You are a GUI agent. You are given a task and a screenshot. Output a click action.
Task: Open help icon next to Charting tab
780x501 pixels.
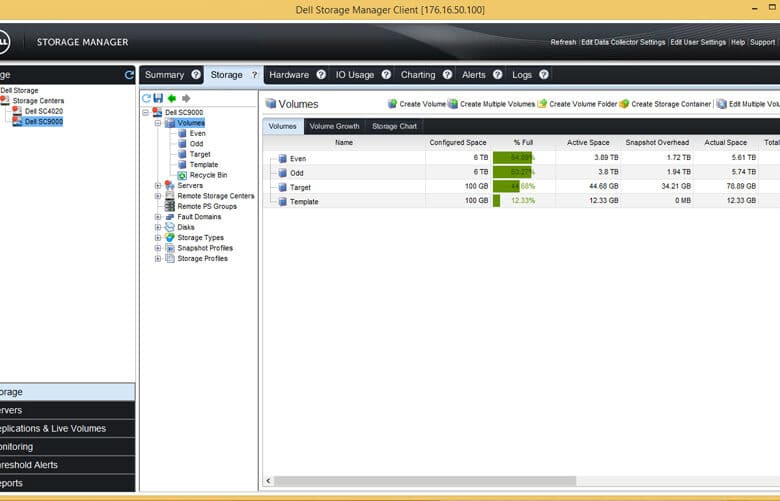click(x=448, y=75)
